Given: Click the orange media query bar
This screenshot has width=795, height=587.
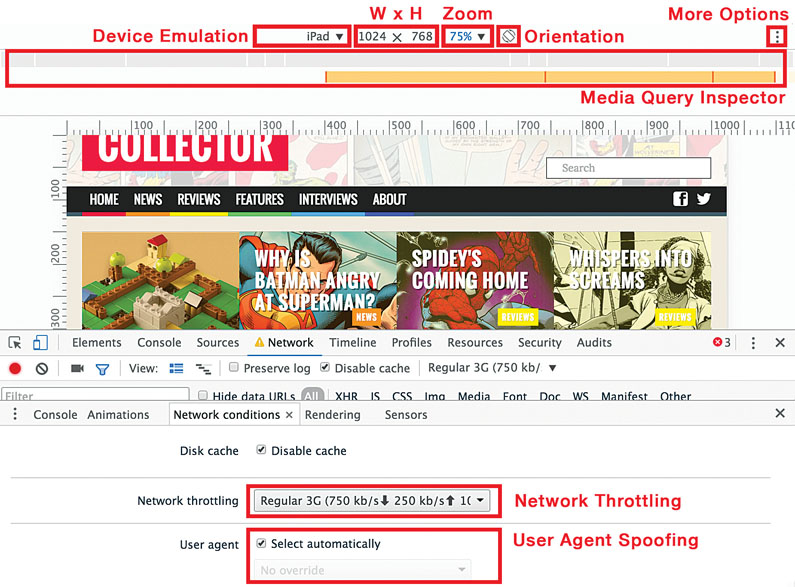Looking at the screenshot, I should [551, 77].
